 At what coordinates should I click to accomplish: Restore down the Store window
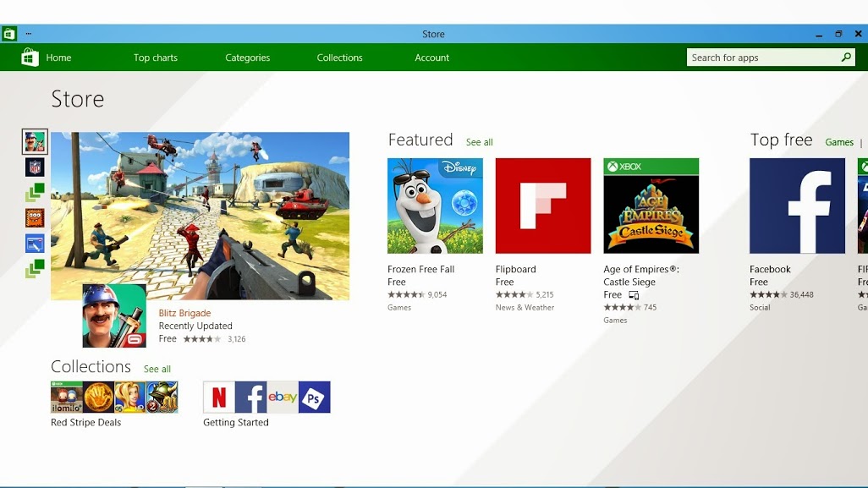(x=838, y=34)
